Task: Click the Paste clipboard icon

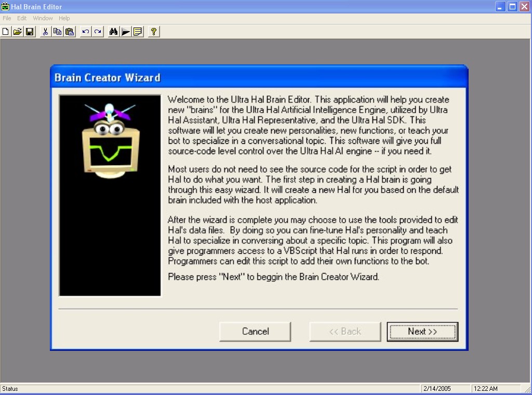Action: point(70,32)
